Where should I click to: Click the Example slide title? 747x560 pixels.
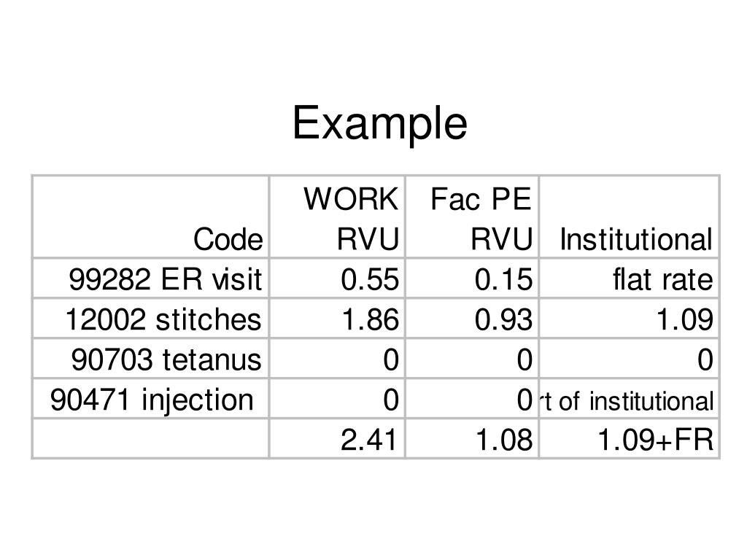click(379, 122)
